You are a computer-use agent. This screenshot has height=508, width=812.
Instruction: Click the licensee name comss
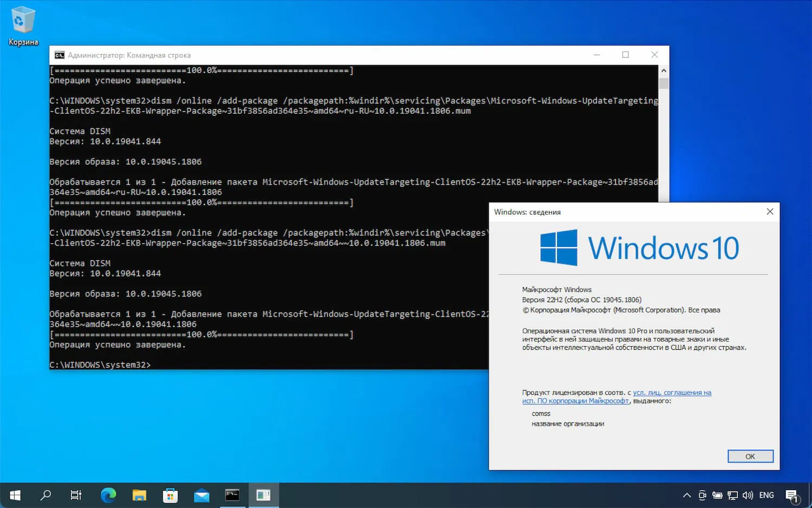click(x=541, y=414)
